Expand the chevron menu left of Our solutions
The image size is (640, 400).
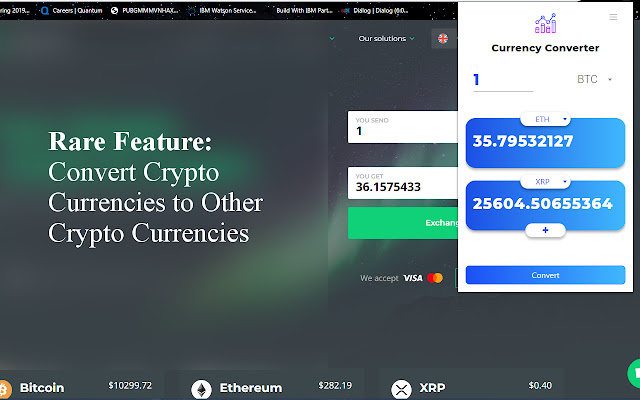332,38
